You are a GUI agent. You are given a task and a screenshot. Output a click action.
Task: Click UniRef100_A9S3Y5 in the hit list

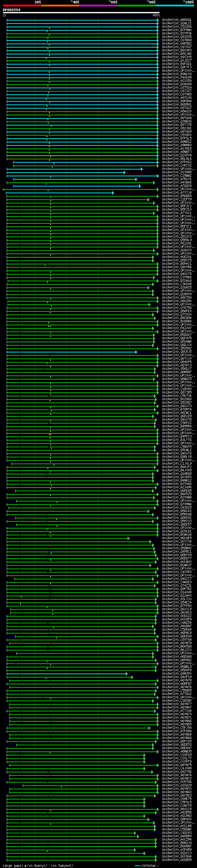click(x=177, y=57)
